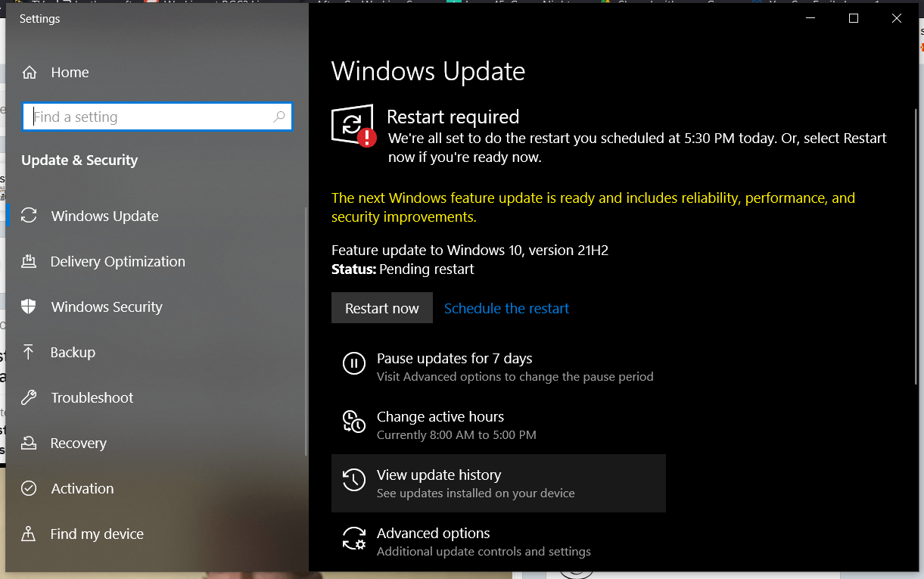Click the history icon beside View update history

coord(353,480)
